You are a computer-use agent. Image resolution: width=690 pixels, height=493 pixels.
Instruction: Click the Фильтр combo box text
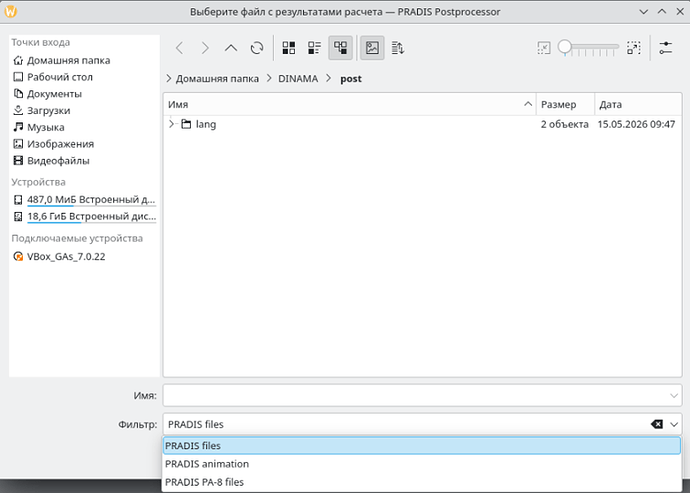196,424
